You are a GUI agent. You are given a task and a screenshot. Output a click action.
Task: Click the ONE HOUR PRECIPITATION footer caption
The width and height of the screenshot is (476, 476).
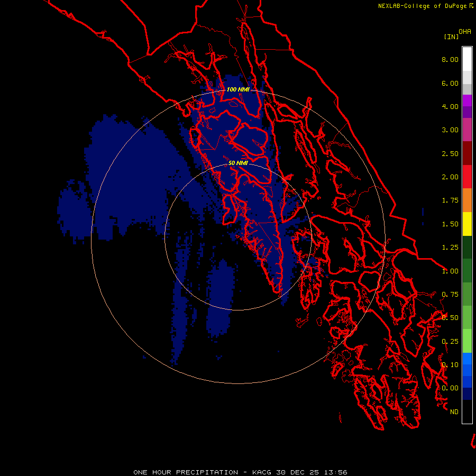point(240,472)
